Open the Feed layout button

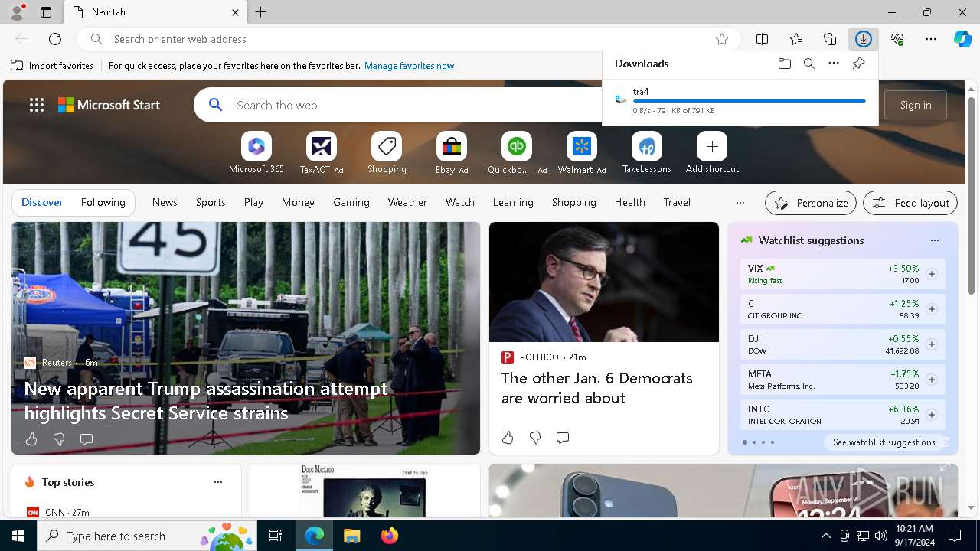click(x=910, y=203)
